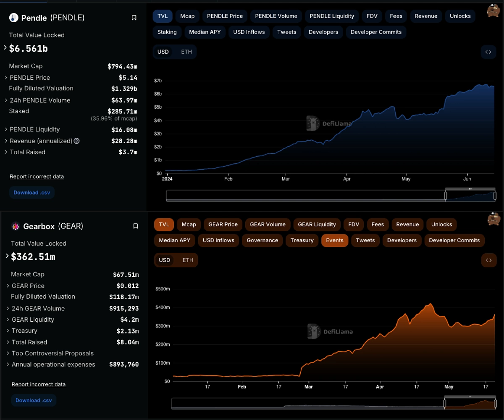This screenshot has height=420, width=504.
Task: Enable Pendle Tweets series
Action: [287, 32]
